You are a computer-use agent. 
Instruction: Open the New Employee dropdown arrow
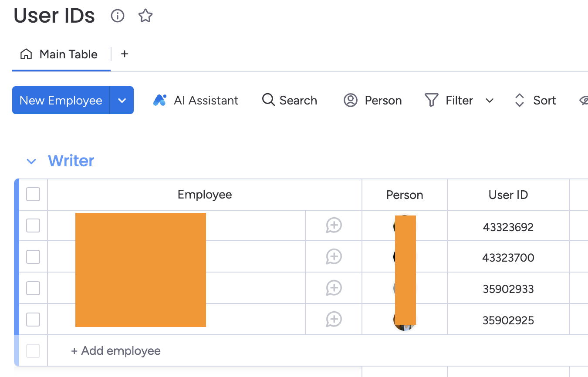pos(122,100)
